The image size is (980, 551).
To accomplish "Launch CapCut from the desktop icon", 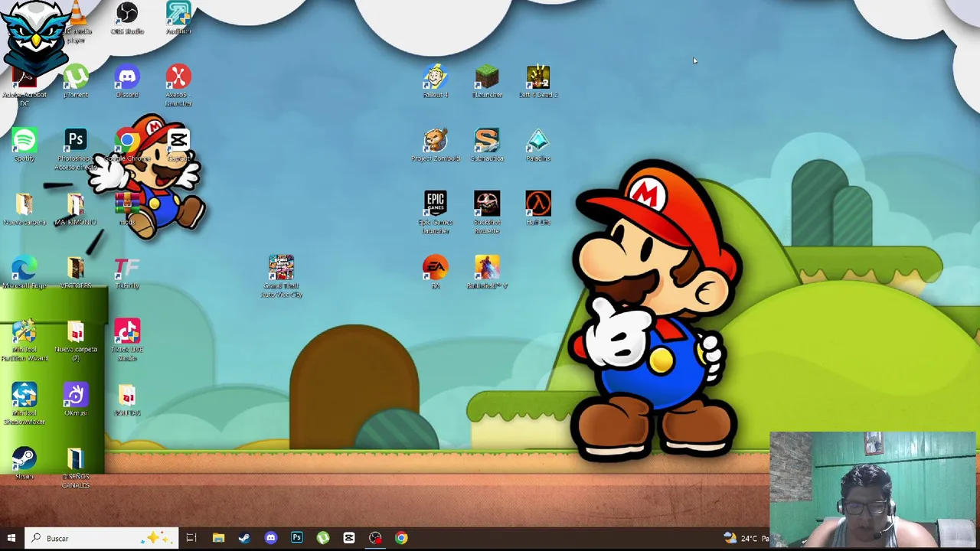I will click(178, 145).
